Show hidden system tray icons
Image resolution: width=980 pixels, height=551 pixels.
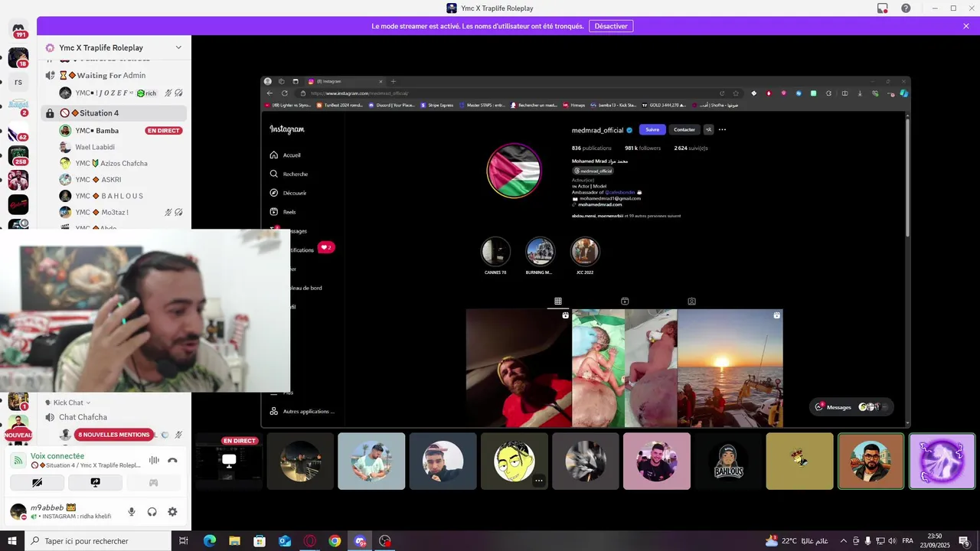844,541
